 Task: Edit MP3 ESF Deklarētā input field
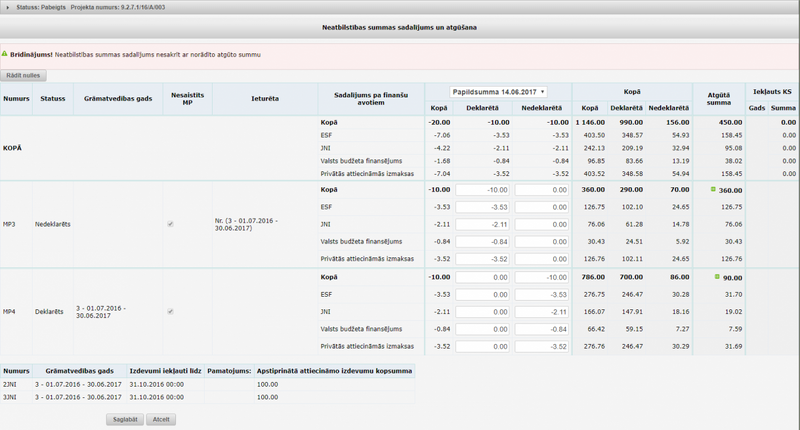[483, 207]
